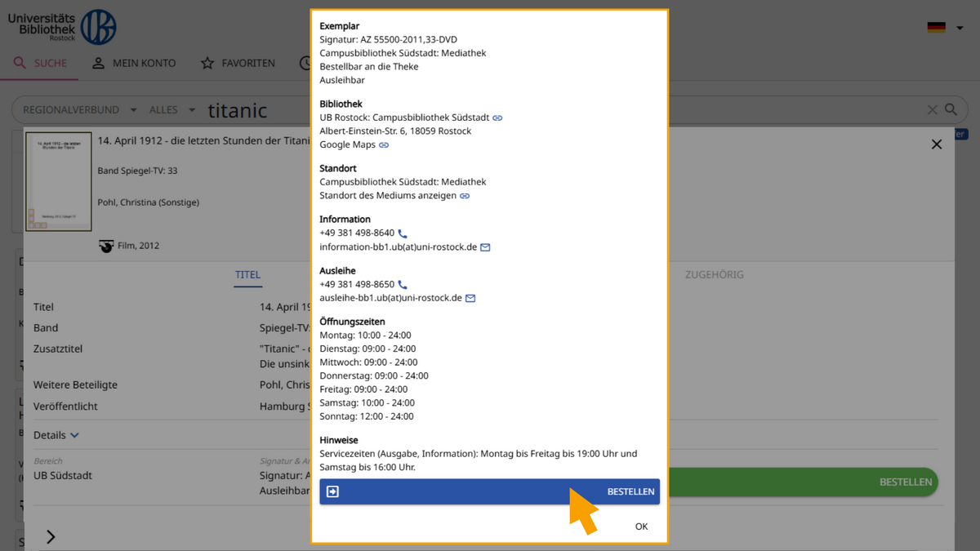This screenshot has height=551, width=980.
Task: Click the search magnifier icon in search bar
Action: coord(951,109)
